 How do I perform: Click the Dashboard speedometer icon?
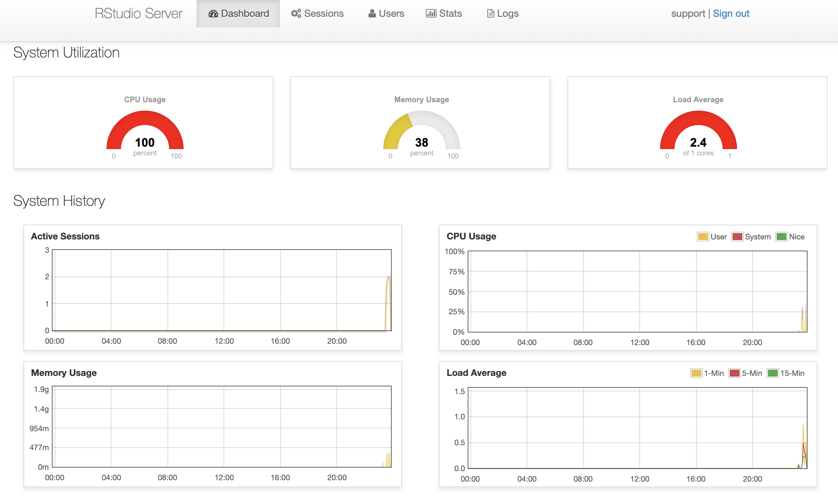pos(213,14)
